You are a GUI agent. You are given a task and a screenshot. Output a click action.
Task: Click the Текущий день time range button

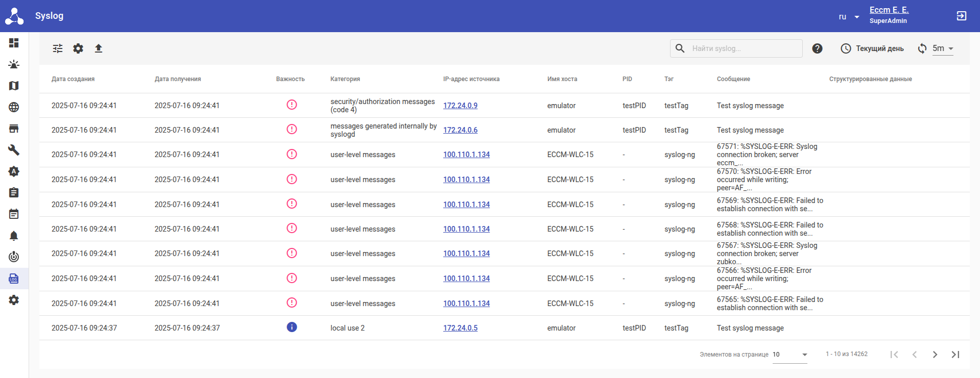coord(872,48)
